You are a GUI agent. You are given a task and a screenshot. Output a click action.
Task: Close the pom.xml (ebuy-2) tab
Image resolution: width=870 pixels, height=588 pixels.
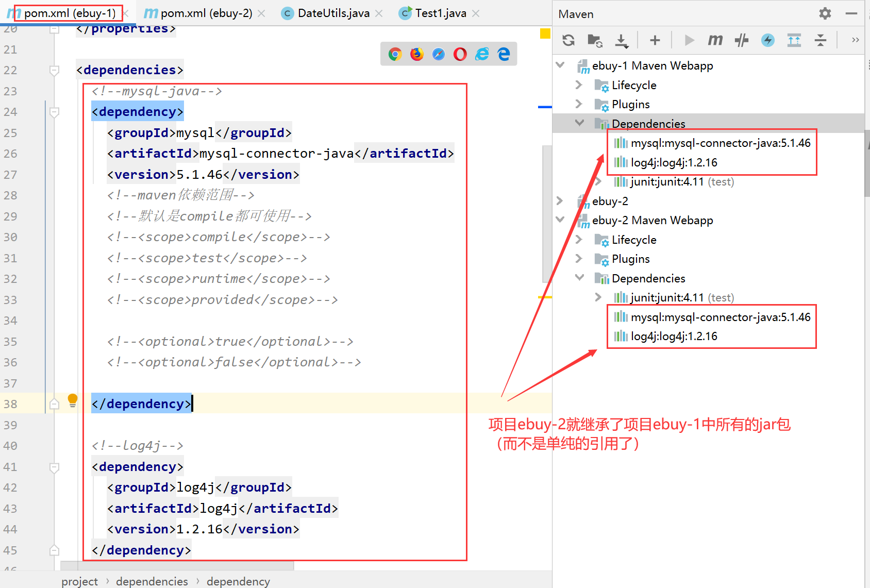coord(261,13)
